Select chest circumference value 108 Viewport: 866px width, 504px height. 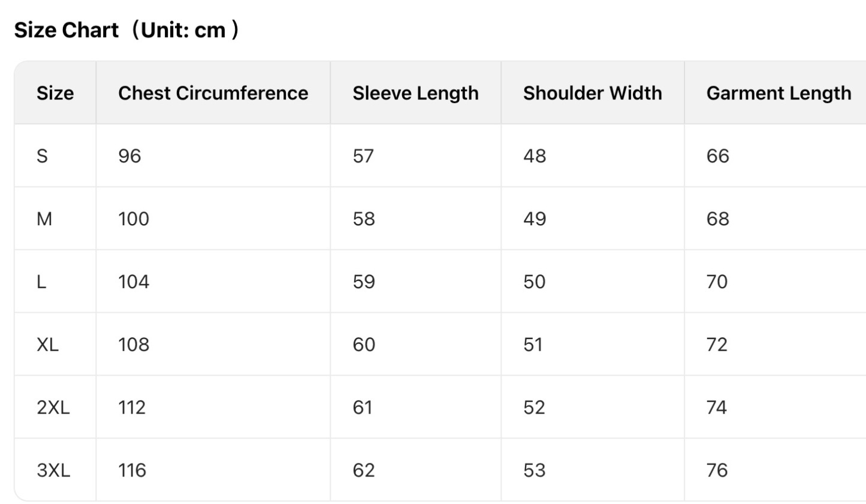[134, 345]
